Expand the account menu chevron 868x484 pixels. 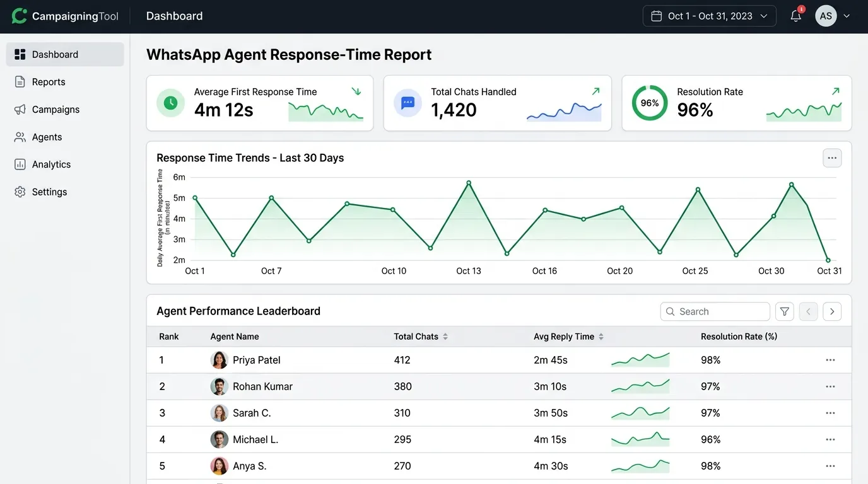(847, 16)
